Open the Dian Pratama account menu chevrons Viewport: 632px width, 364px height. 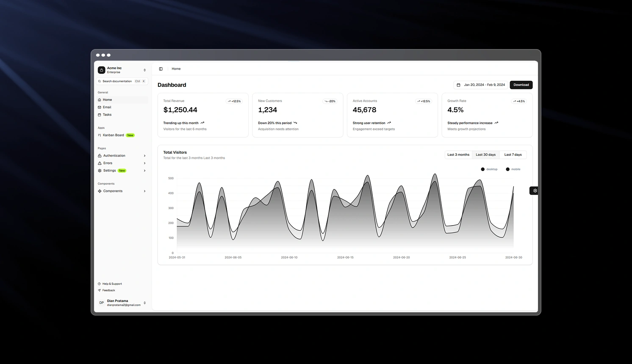[x=144, y=303]
